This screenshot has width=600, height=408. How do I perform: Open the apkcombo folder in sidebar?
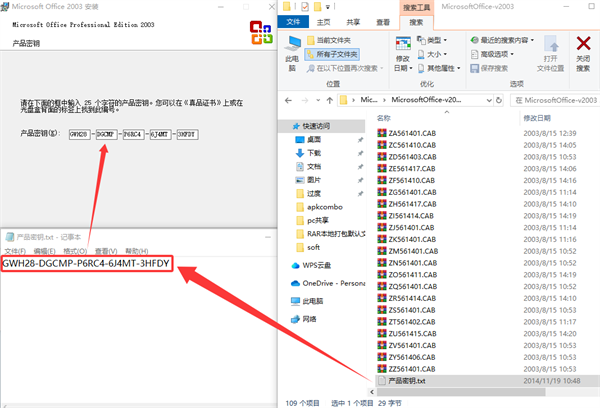(324, 207)
